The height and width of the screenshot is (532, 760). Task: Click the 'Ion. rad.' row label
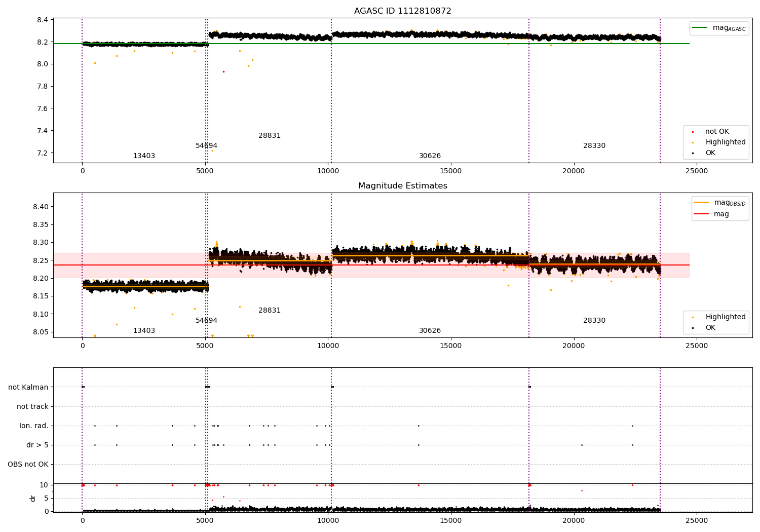pyautogui.click(x=34, y=426)
